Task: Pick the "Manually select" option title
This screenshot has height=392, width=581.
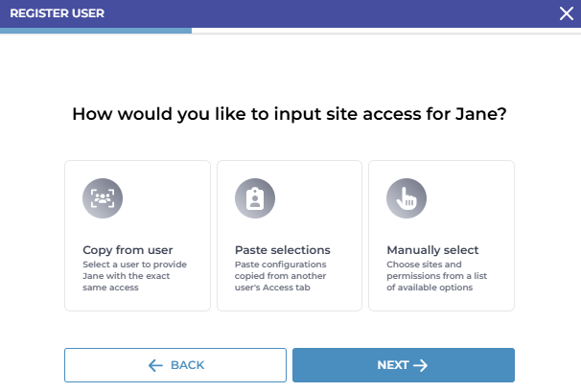Action: (432, 250)
